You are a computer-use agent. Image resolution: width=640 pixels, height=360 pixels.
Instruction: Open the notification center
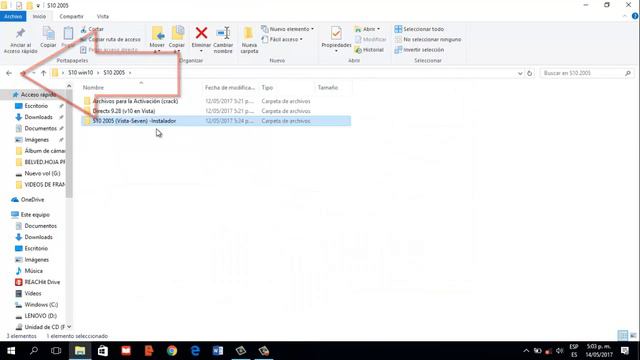click(625, 351)
